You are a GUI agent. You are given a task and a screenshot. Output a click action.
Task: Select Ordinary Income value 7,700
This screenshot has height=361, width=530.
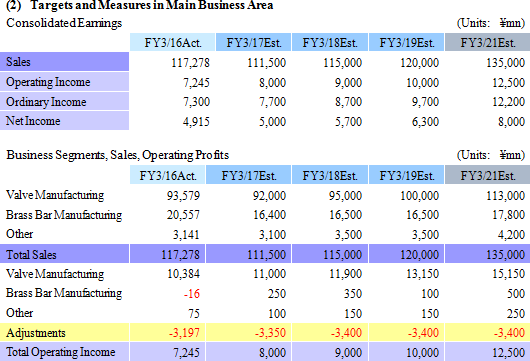(x=272, y=102)
